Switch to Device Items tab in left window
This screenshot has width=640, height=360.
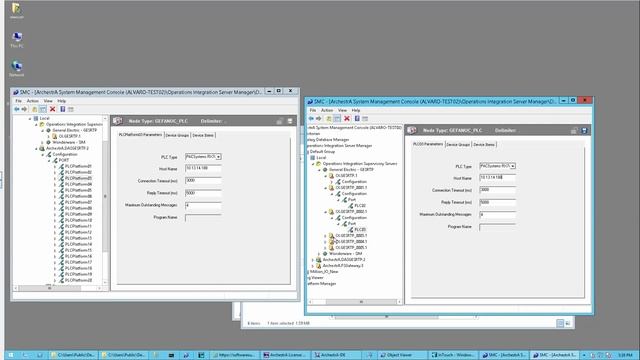pyautogui.click(x=203, y=135)
